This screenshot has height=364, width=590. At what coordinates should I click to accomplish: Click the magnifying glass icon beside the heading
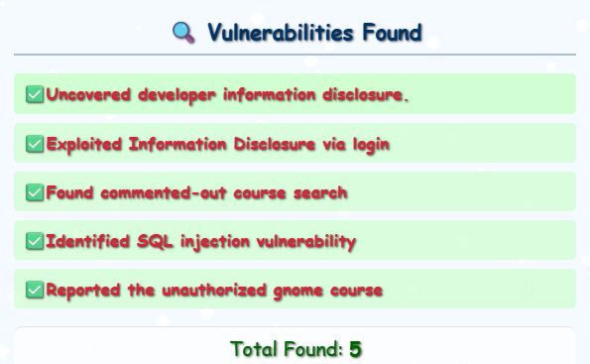183,33
